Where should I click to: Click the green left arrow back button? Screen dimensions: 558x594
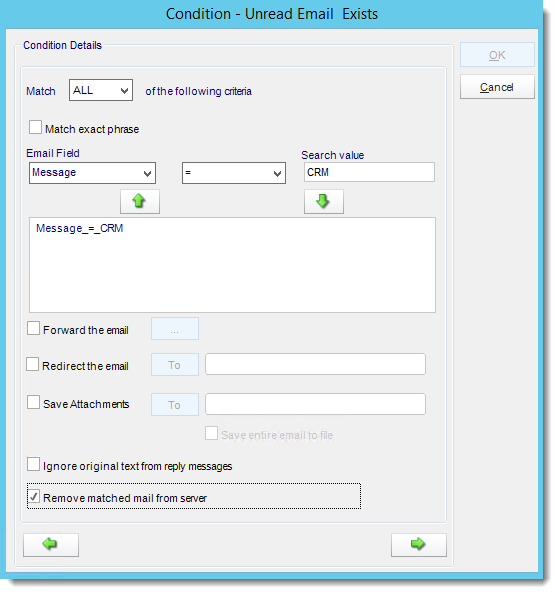[51, 545]
